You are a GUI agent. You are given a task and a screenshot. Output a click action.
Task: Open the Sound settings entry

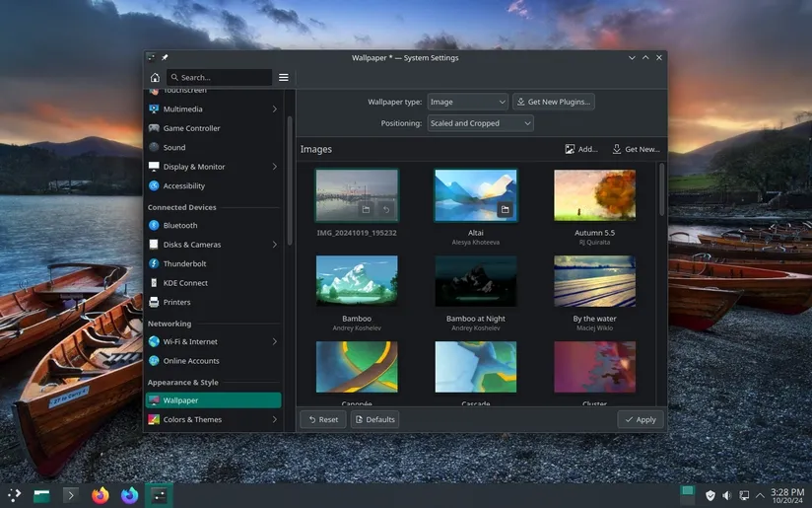[x=213, y=147]
